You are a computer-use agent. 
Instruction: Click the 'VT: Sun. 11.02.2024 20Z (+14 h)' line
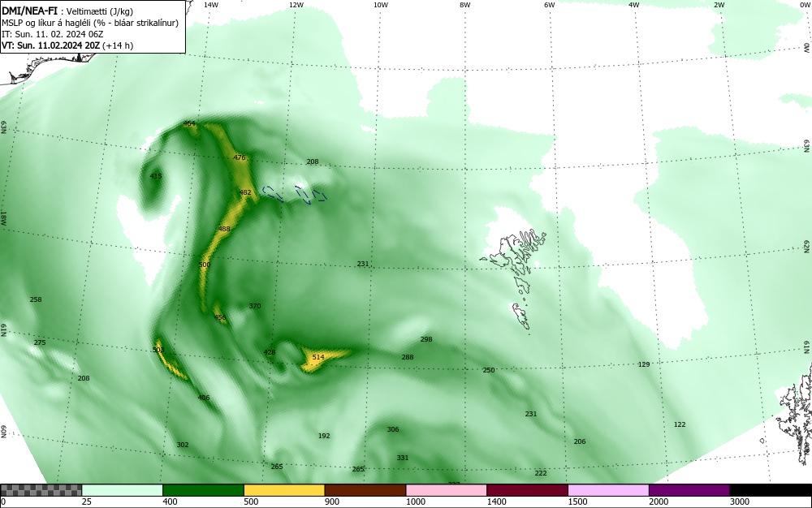(67, 45)
